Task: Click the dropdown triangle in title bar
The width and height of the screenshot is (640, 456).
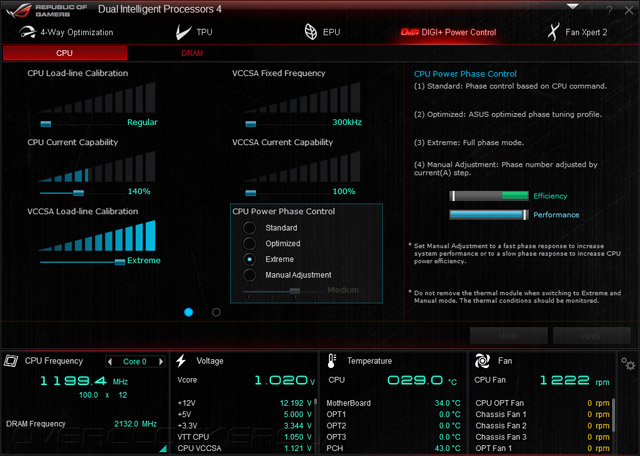Action: point(573,7)
